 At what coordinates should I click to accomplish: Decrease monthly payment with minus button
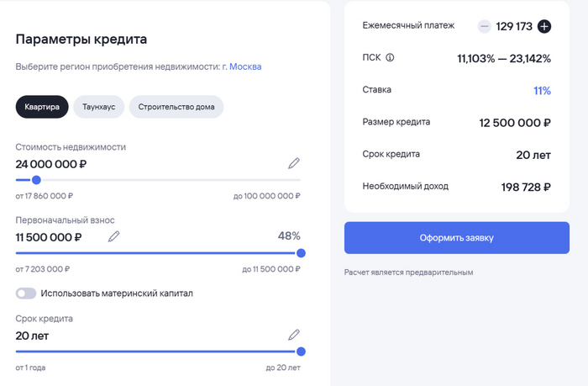[x=484, y=26]
